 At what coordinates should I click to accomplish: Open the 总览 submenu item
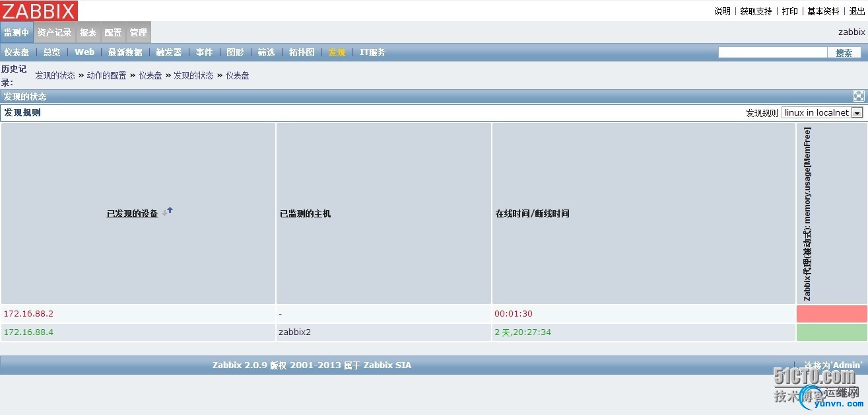point(52,52)
